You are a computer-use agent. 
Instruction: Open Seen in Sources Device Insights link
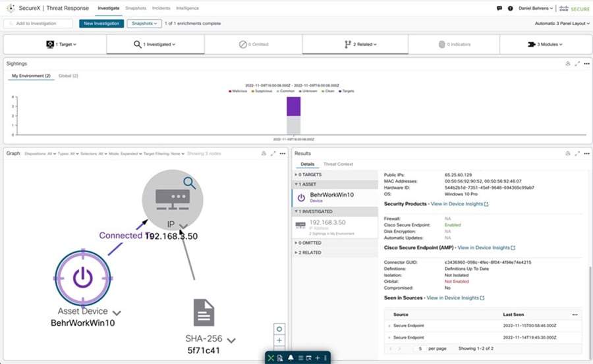pos(455,298)
